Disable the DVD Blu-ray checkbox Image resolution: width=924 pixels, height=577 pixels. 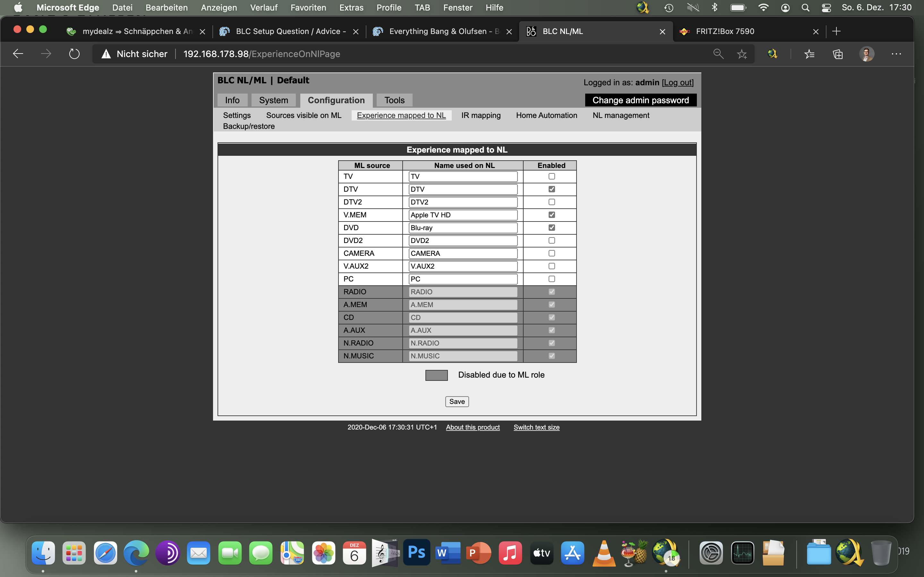pyautogui.click(x=551, y=228)
